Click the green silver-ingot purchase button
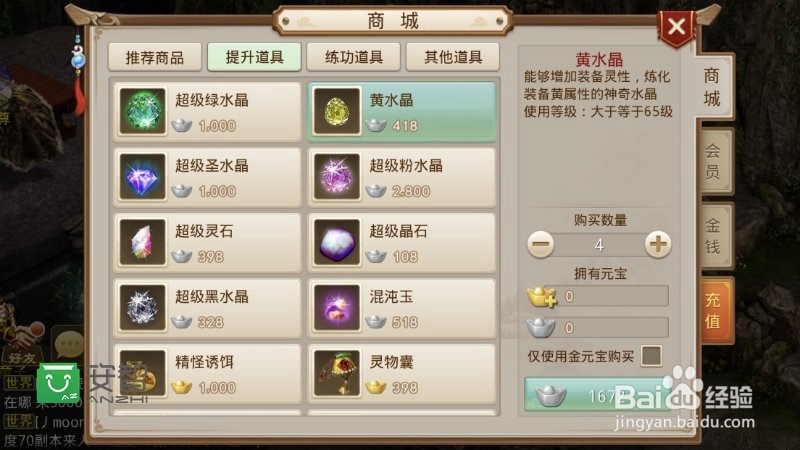The height and width of the screenshot is (450, 800). [598, 394]
